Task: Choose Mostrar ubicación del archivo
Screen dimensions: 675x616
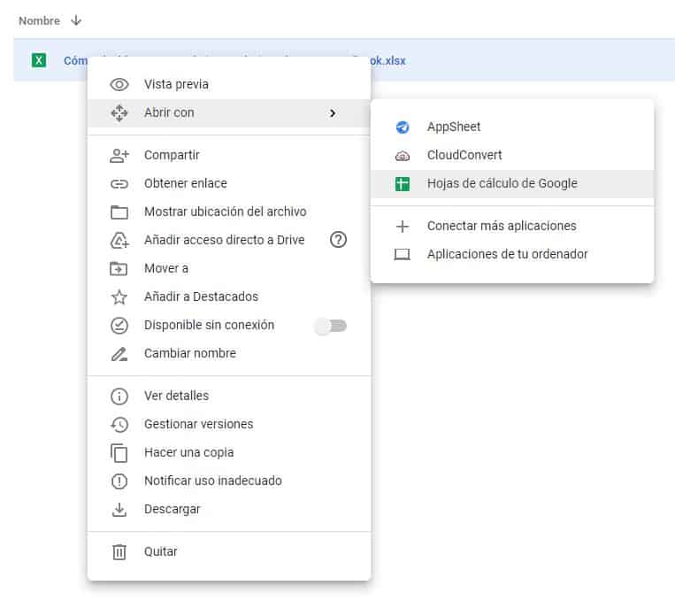Action: point(229,212)
